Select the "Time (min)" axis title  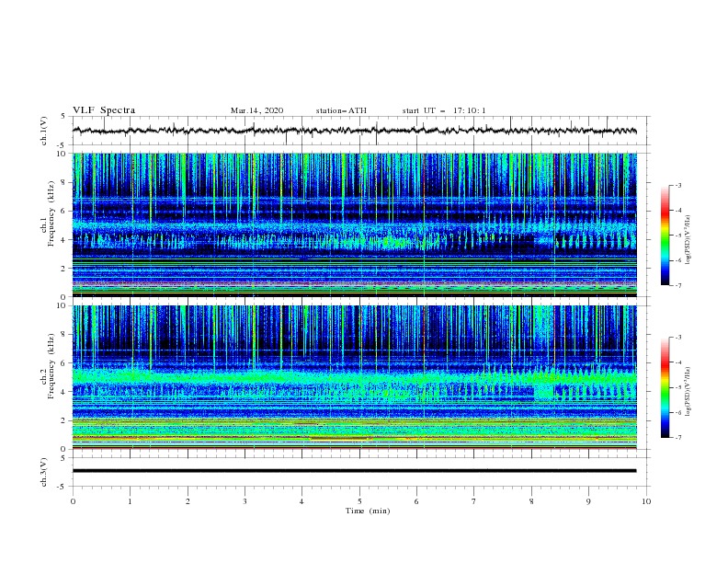pos(368,511)
